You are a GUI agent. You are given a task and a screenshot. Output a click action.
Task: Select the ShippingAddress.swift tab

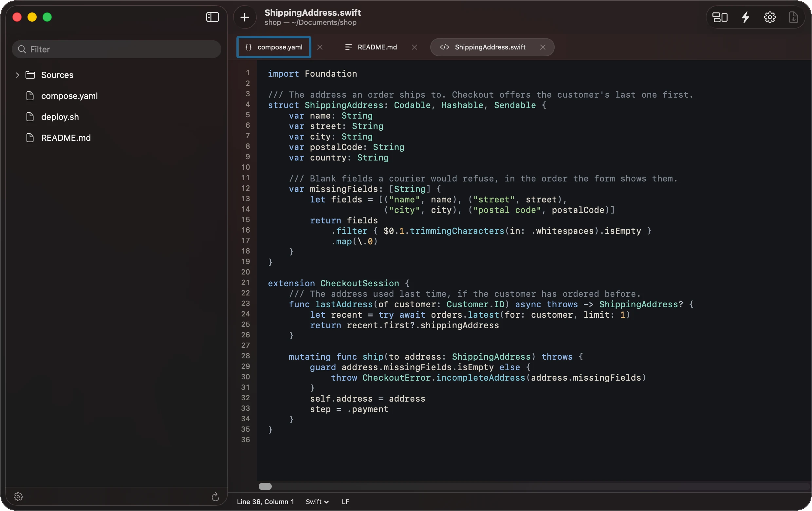(x=492, y=47)
